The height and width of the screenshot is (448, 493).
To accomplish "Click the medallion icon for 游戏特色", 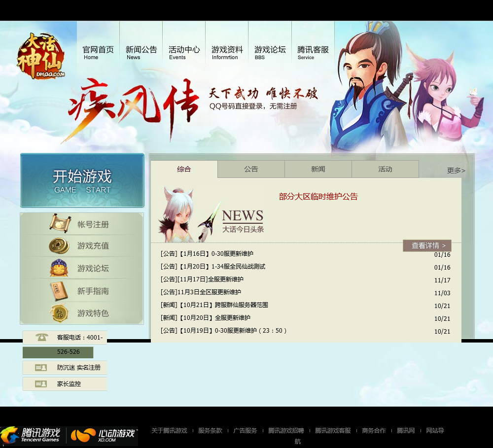I will click(59, 313).
